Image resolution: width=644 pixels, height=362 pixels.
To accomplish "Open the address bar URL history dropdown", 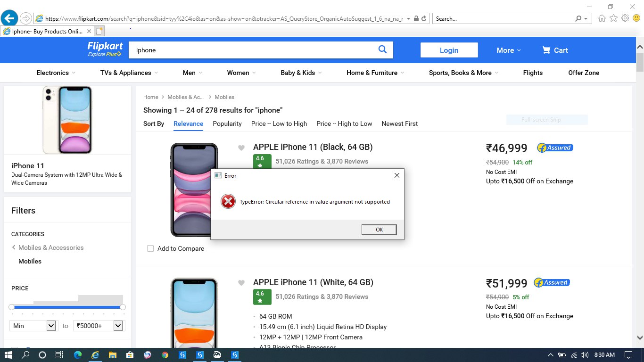I will (x=408, y=19).
